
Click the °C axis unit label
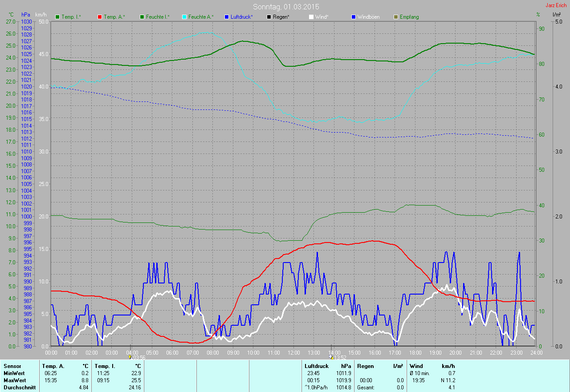(x=11, y=15)
